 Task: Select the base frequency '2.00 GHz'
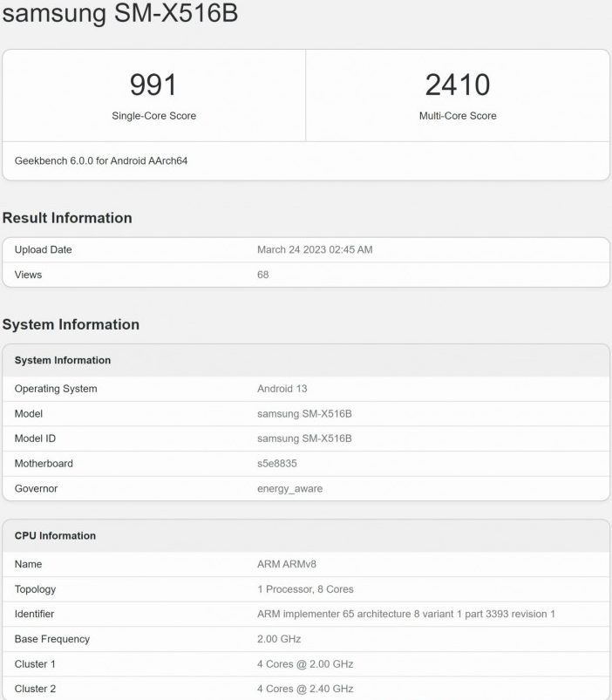point(279,639)
